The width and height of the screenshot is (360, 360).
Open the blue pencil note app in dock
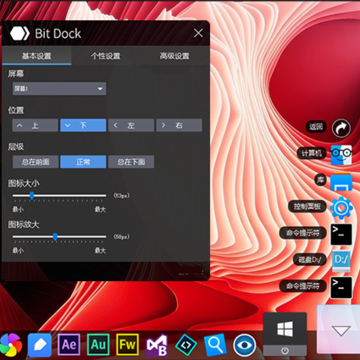(40, 345)
